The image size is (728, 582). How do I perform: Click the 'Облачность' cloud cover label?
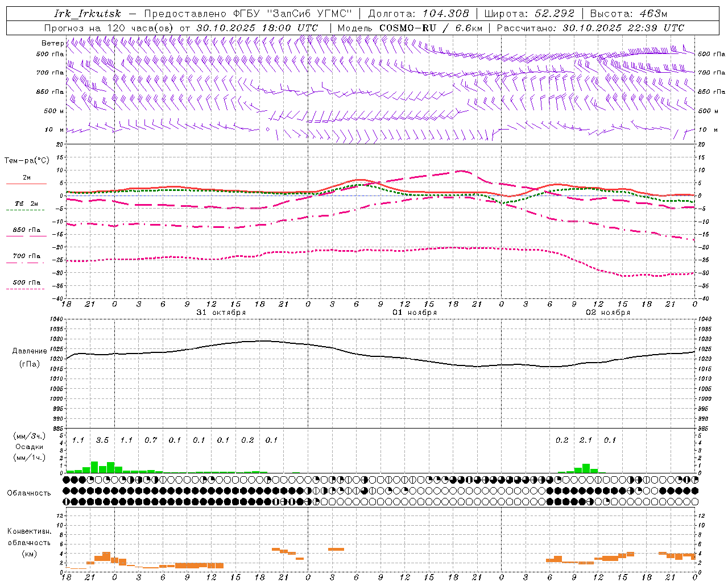tap(29, 493)
